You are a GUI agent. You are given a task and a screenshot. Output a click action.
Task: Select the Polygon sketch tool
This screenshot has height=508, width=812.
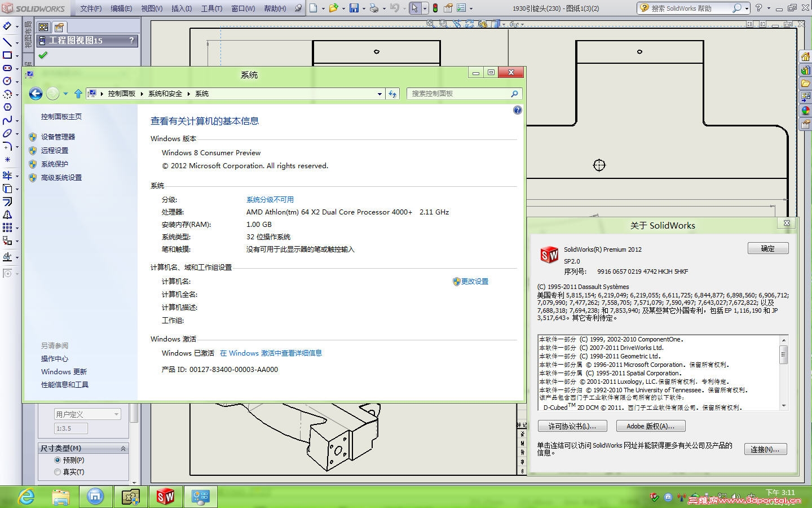(7, 107)
